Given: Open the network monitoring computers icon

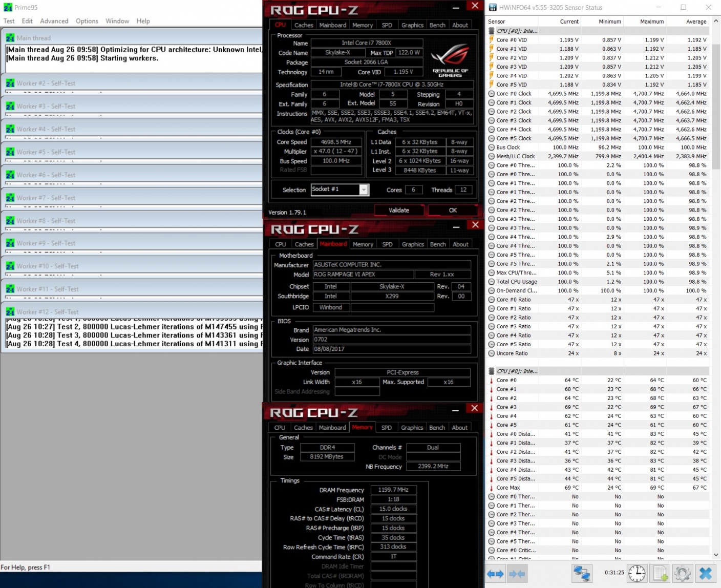Looking at the screenshot, I should [x=582, y=573].
